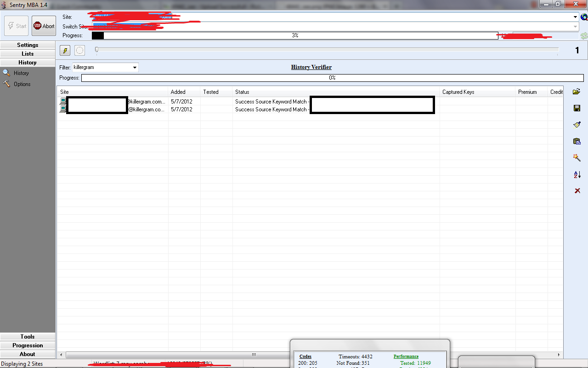588x368 pixels.
Task: Select first killergram.com row computer icon
Action: (x=62, y=101)
